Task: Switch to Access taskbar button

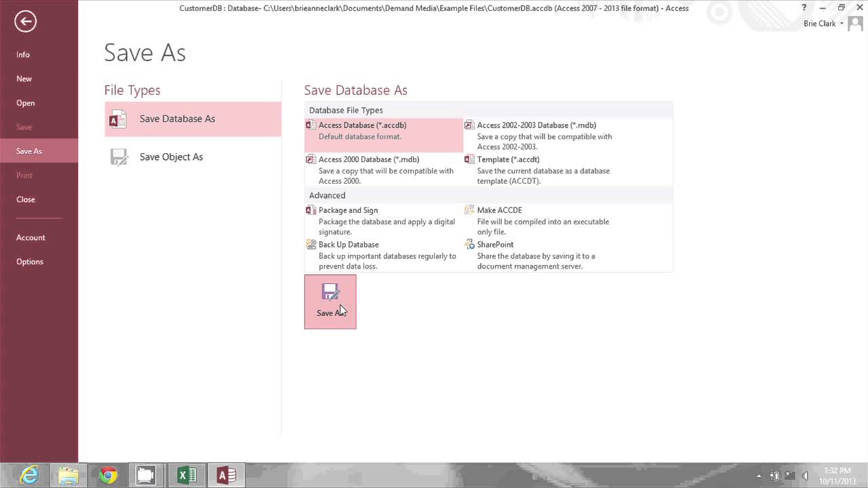Action: tap(226, 475)
